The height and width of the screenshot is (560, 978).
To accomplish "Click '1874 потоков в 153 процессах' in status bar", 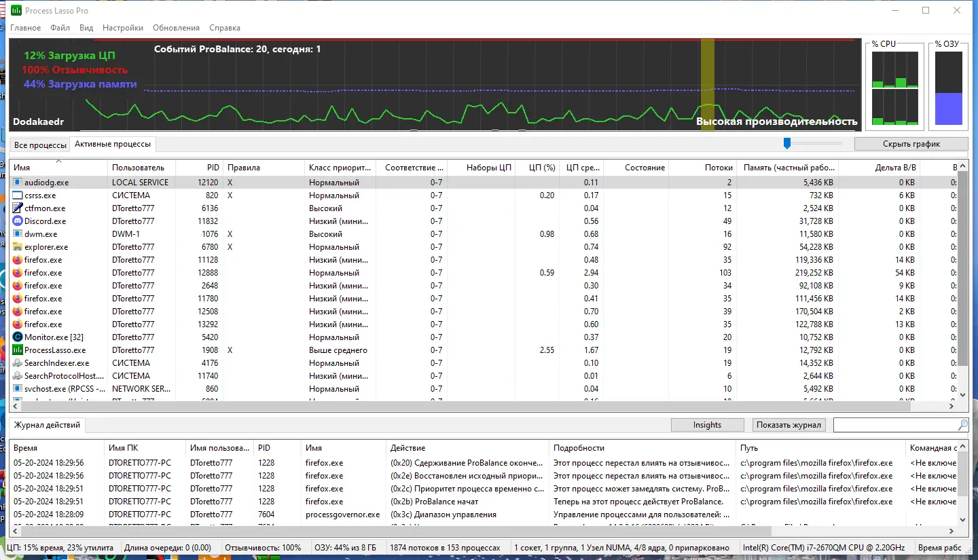I will (x=446, y=548).
